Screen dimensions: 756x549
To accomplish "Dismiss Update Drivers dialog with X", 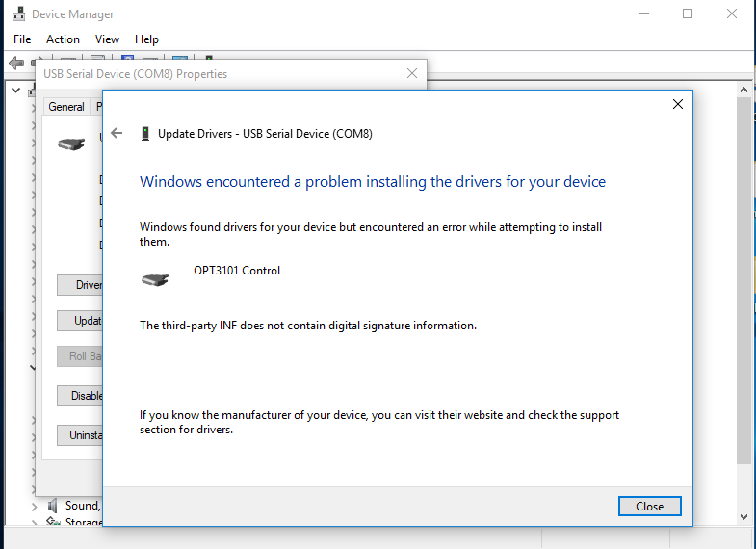I will pos(677,104).
